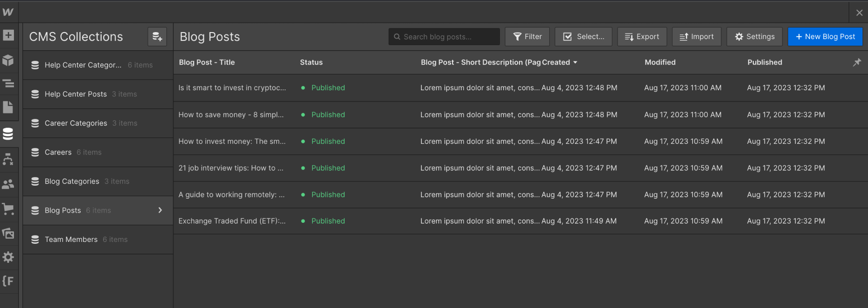
Task: Click the Blog Posts panel heading
Action: click(210, 37)
